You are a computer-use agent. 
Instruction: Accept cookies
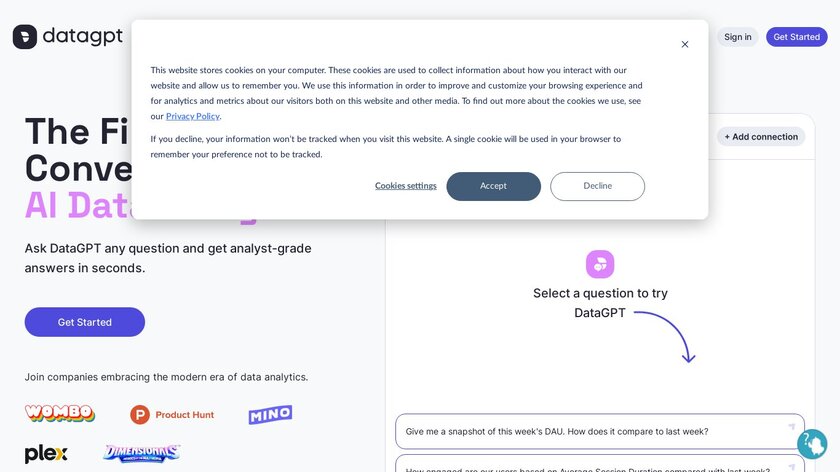(x=493, y=186)
